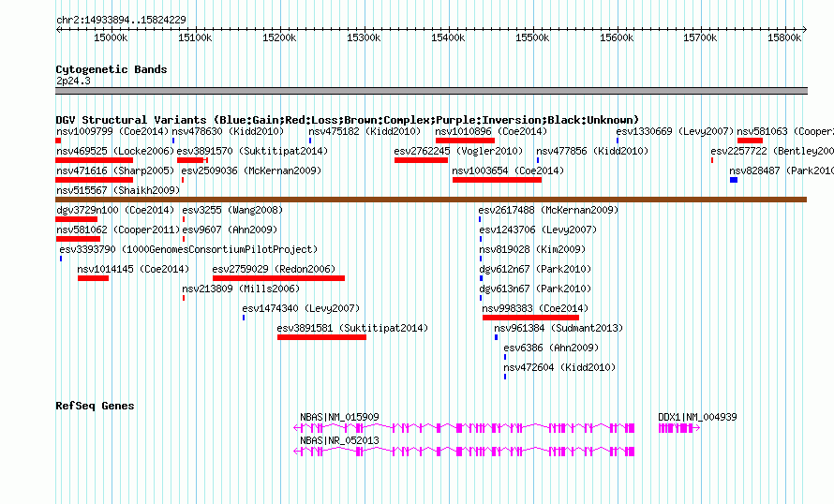This screenshot has width=834, height=504.
Task: Click the 15400k ruler position label
Action: 448,37
